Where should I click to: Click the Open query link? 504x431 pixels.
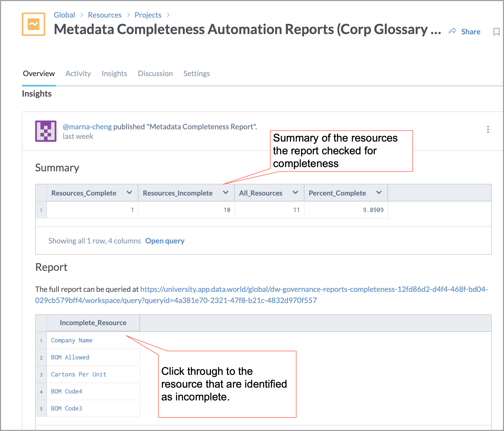pos(165,241)
